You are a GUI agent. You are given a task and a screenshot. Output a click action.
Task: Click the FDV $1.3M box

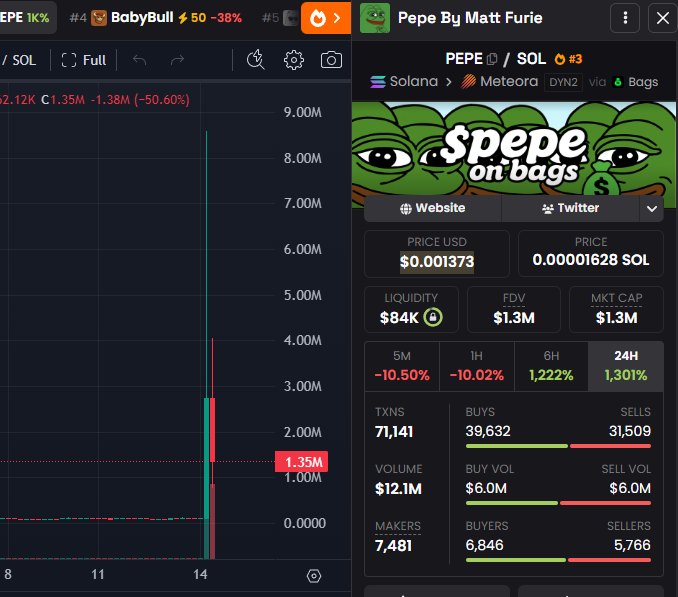point(514,310)
